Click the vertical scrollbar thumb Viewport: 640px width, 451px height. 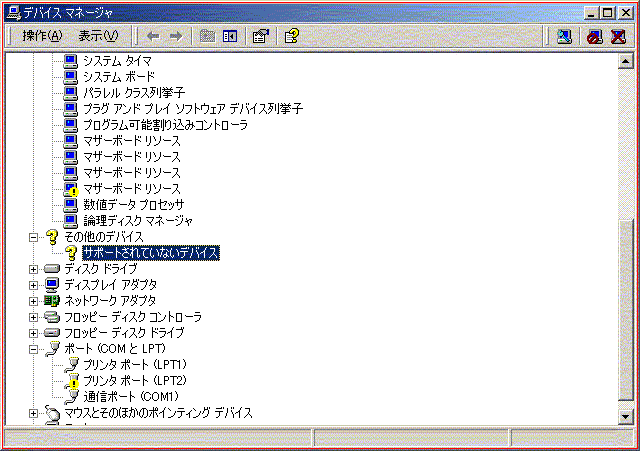[x=626, y=309]
